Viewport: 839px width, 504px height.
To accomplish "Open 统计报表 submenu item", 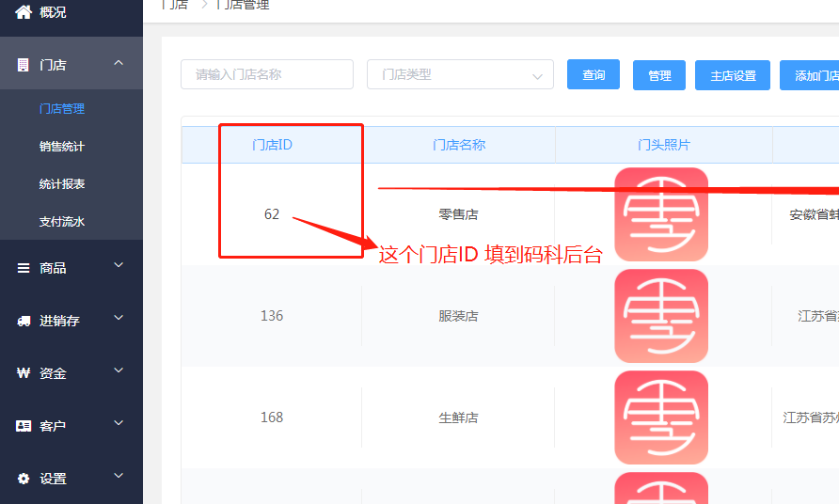I will tap(61, 184).
